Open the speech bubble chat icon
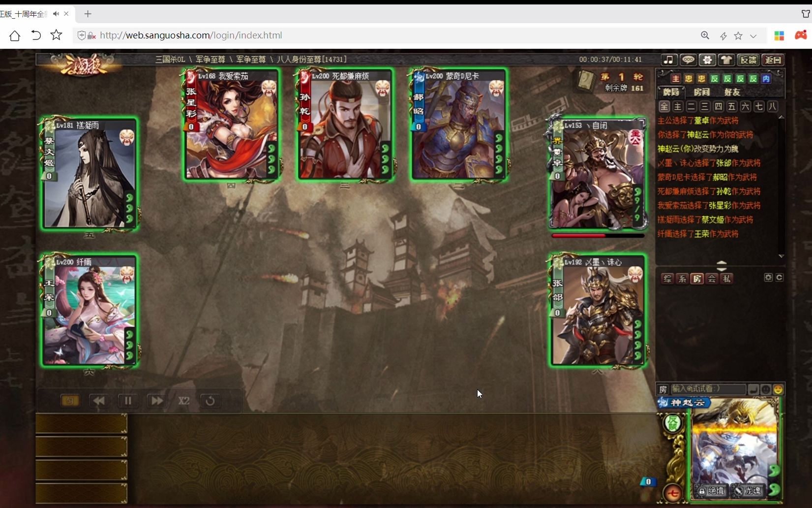Viewport: 812px width, 508px height. (688, 60)
